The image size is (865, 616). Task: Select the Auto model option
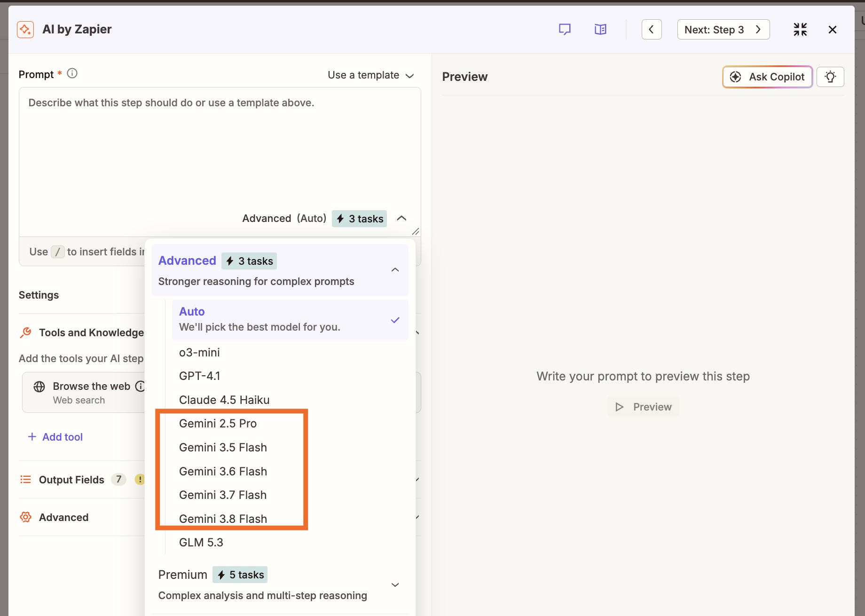pyautogui.click(x=290, y=319)
